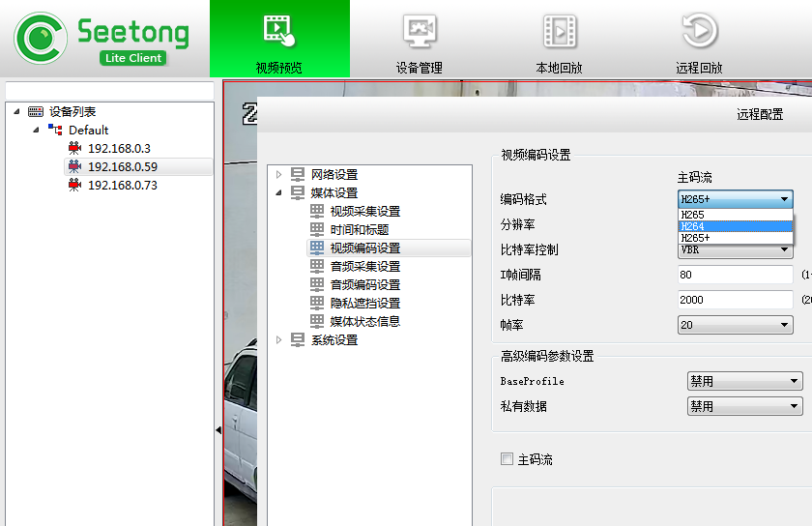
Task: Open the 帧率 dropdown showing 20
Action: tap(736, 325)
